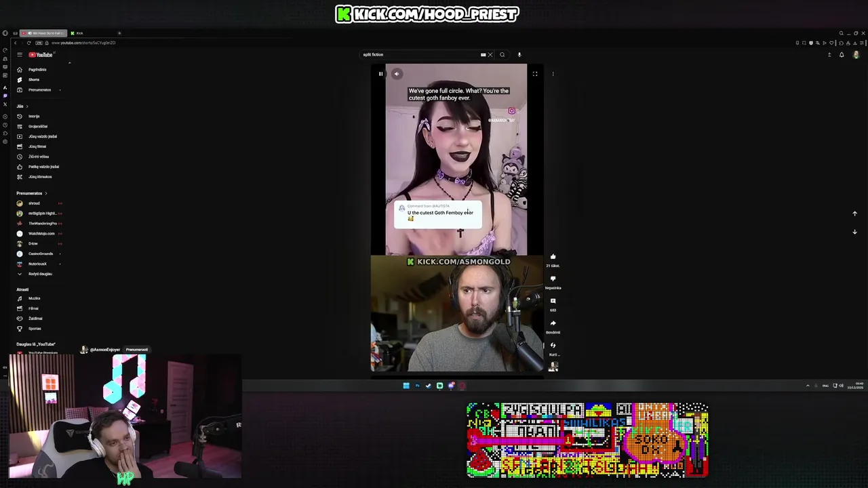Open browser sidebar settings gear

(x=5, y=141)
